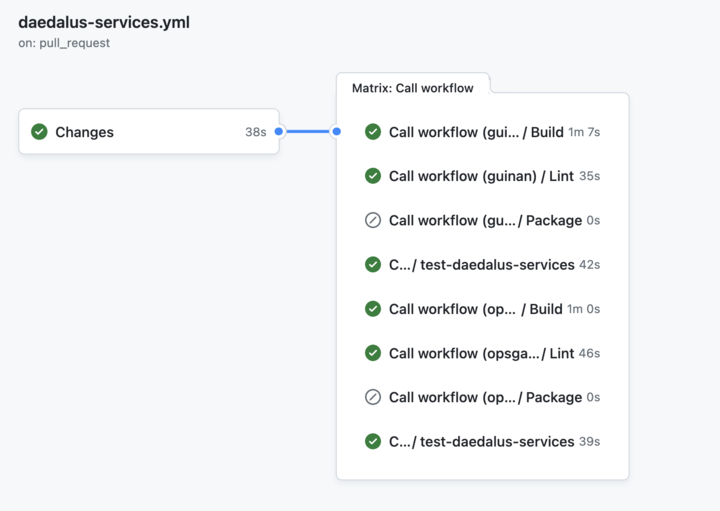Click success icon for guinan Lint job

(x=373, y=176)
